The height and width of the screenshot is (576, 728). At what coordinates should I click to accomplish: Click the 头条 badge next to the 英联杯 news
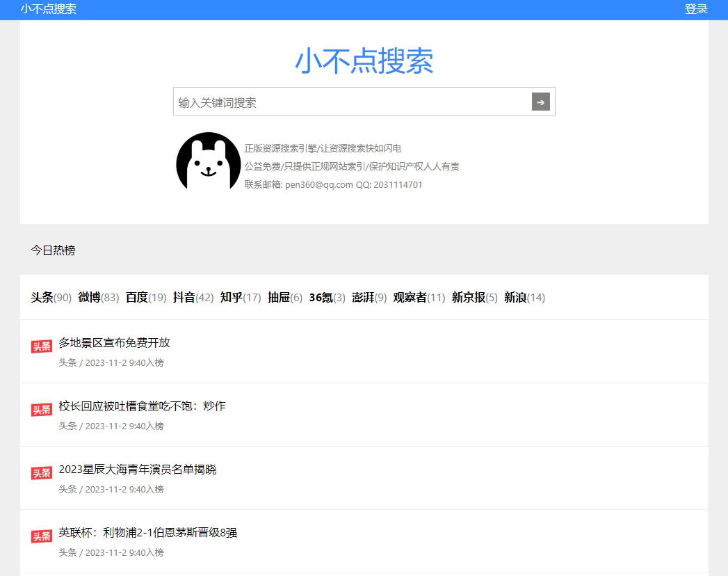(x=41, y=536)
